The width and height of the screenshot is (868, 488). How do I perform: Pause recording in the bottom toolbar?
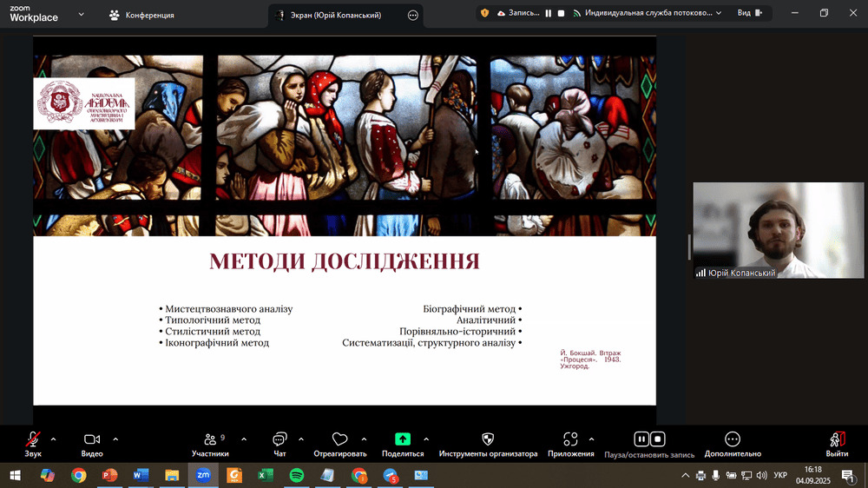641,439
